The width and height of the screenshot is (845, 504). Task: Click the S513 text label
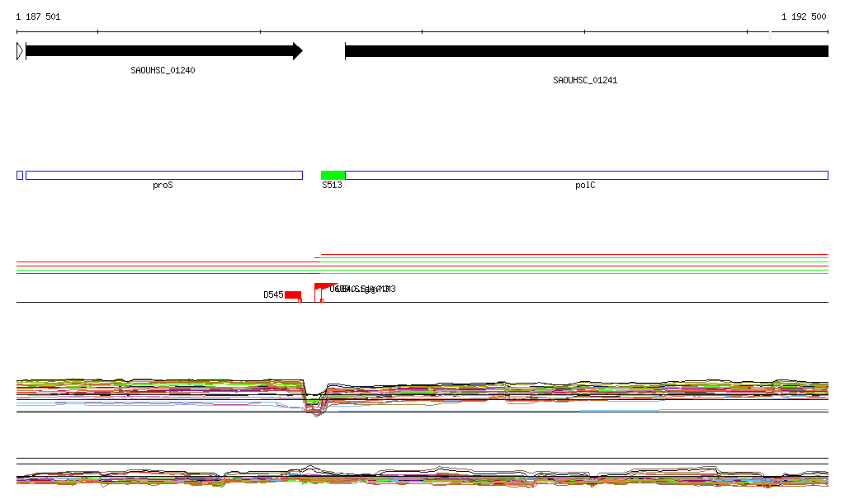(332, 186)
